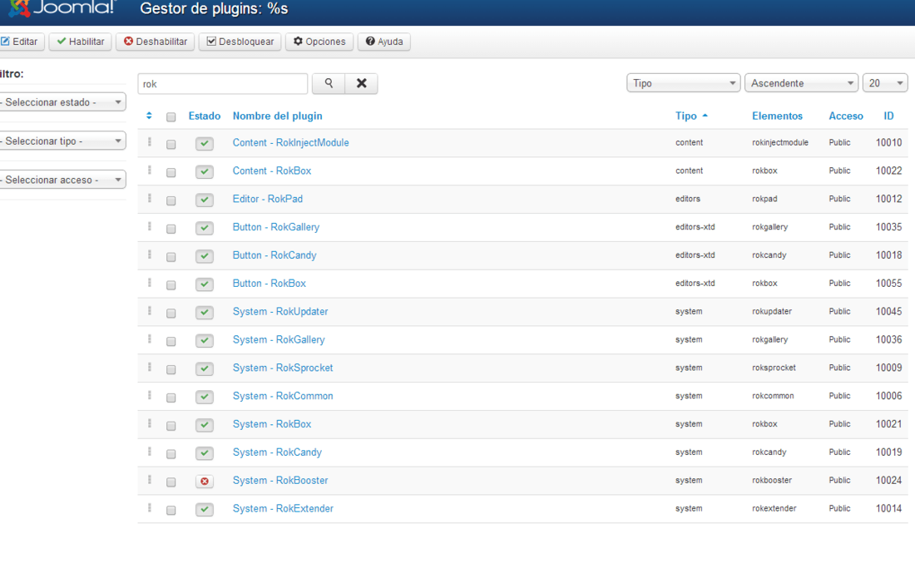This screenshot has height=588, width=915.
Task: Open the Seleccionar estado dropdown
Action: coord(62,102)
